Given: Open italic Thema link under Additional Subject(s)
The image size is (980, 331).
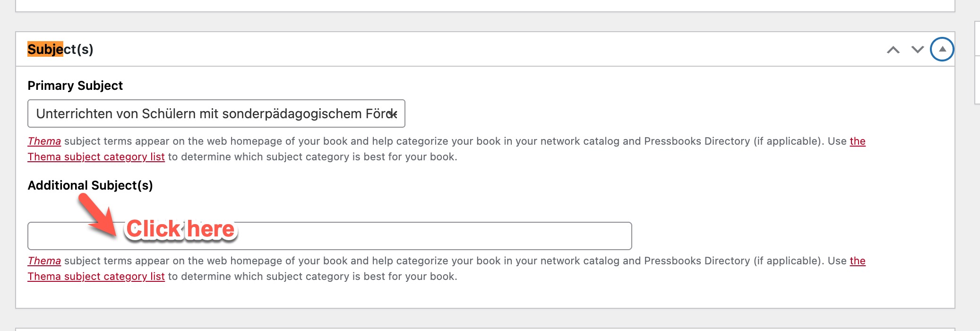Looking at the screenshot, I should (44, 261).
